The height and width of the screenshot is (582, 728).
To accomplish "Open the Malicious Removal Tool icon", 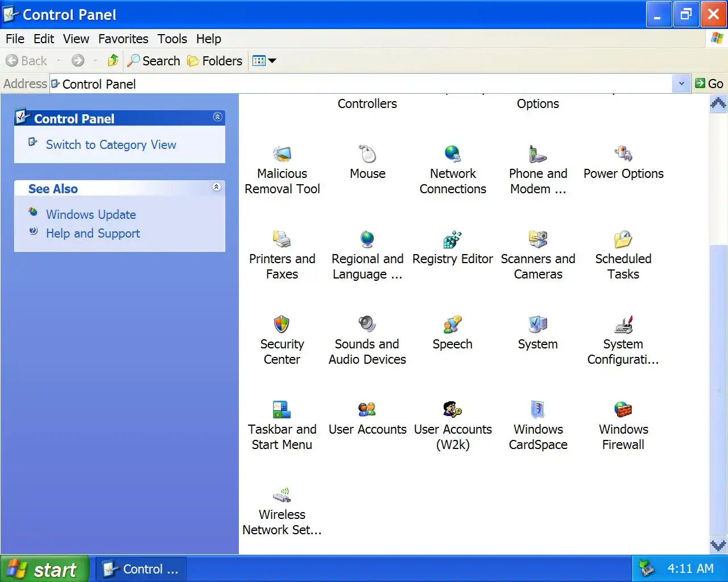I will click(282, 154).
